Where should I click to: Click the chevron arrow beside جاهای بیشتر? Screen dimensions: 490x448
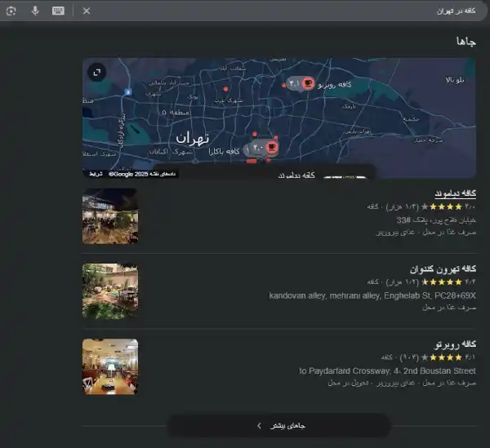pos(259,425)
